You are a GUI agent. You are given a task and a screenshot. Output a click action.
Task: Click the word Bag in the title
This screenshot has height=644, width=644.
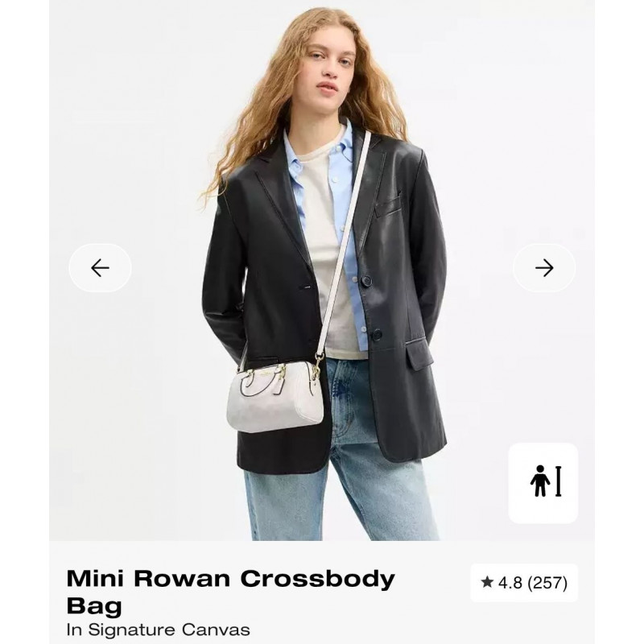click(x=94, y=605)
